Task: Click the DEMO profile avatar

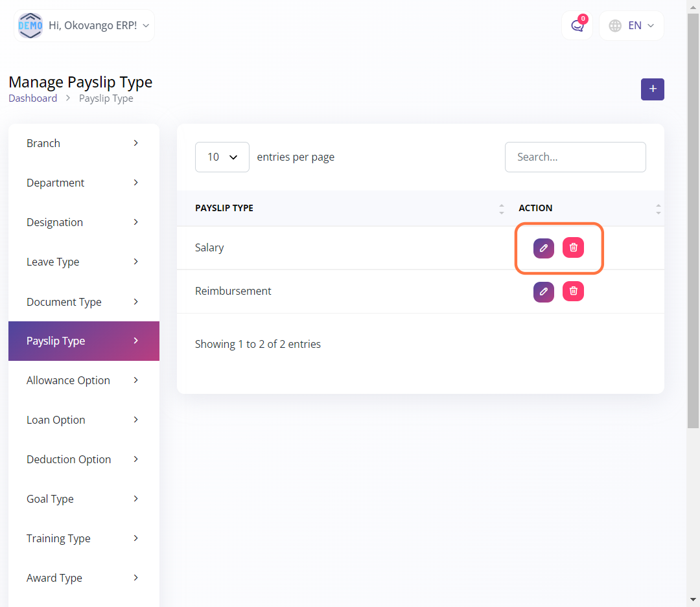Action: 30,26
